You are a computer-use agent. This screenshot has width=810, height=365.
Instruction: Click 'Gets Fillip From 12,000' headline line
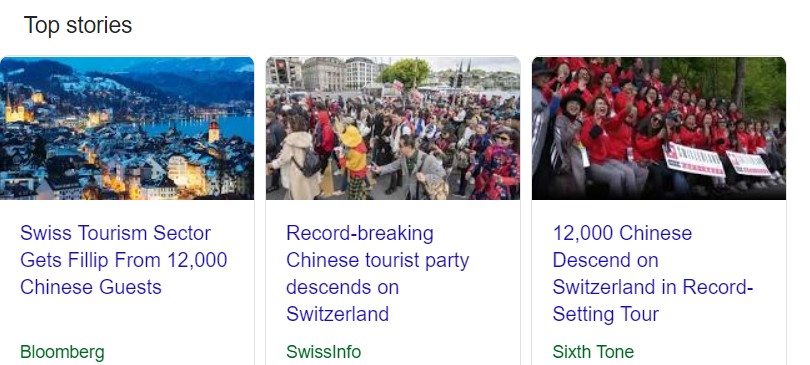123,260
